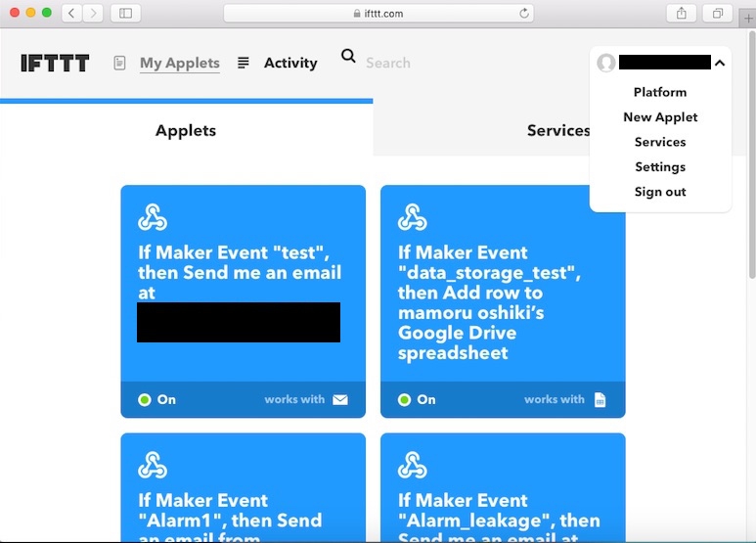Click the My Applets document icon
Viewport: 756px width, 543px height.
(119, 63)
